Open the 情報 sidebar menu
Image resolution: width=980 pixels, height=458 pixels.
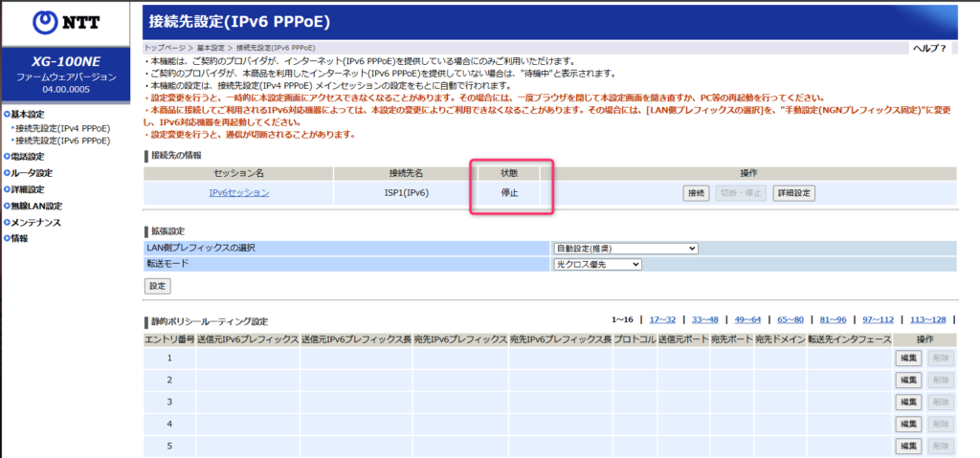pos(19,238)
